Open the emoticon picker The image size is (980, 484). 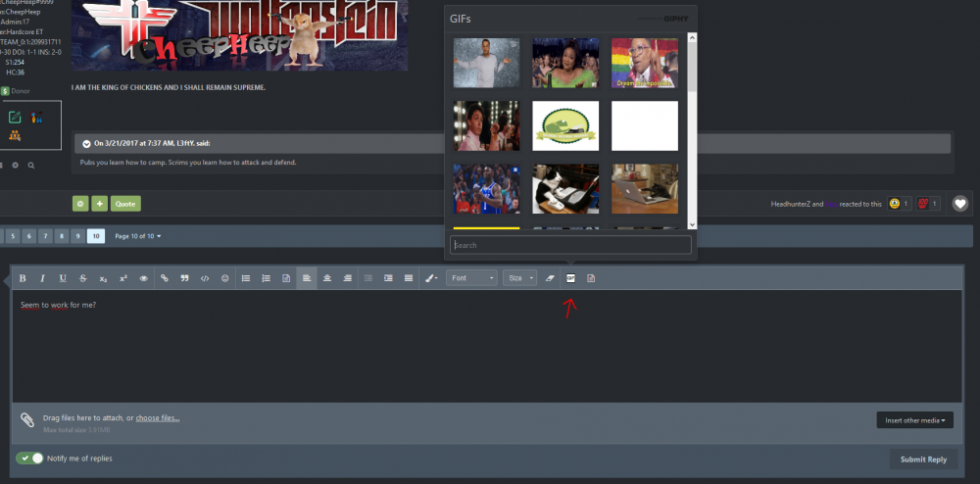(225, 278)
